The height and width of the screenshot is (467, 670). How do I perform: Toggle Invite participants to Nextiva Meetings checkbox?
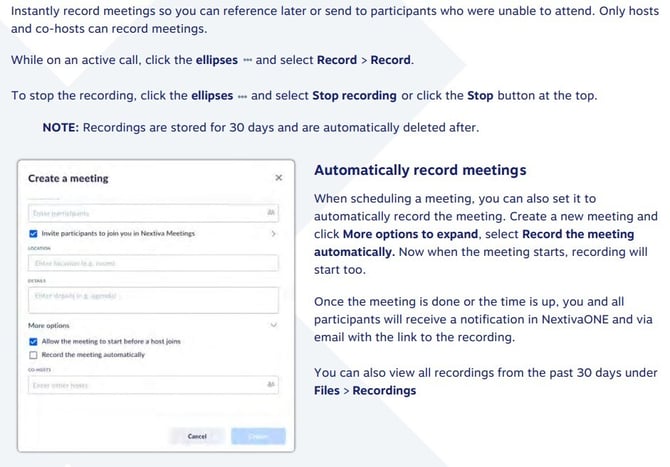[33, 233]
